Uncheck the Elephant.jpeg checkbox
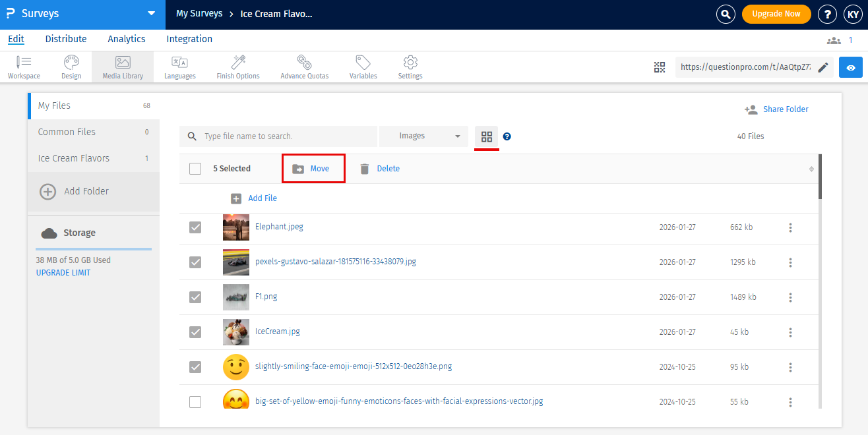868x435 pixels. pyautogui.click(x=195, y=227)
